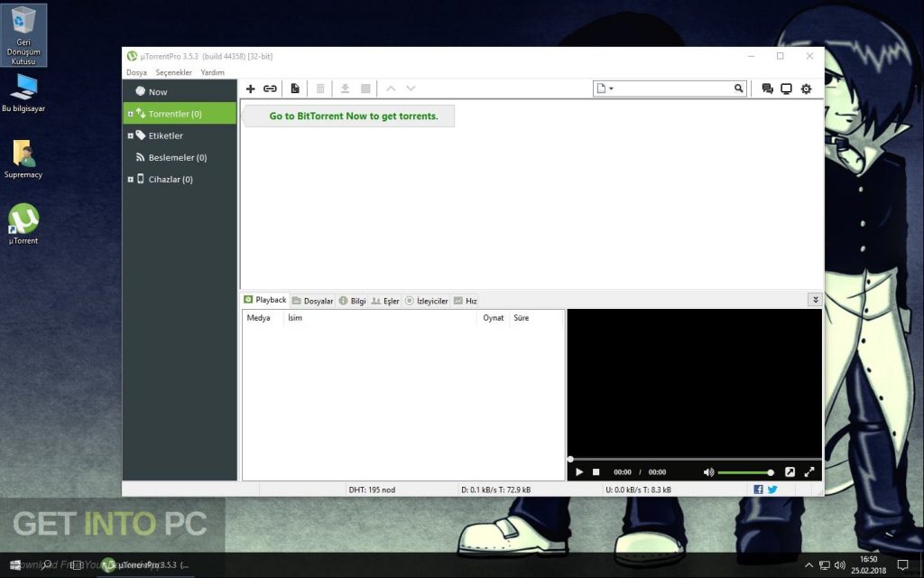Switch to the Playback tab

coord(265,300)
